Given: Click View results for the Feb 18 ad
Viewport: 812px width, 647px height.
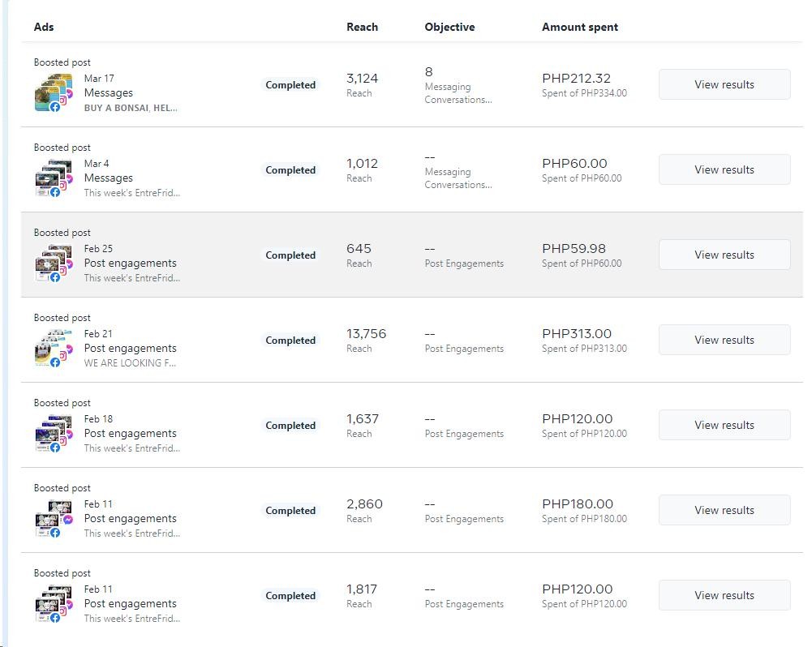Looking at the screenshot, I should click(724, 425).
